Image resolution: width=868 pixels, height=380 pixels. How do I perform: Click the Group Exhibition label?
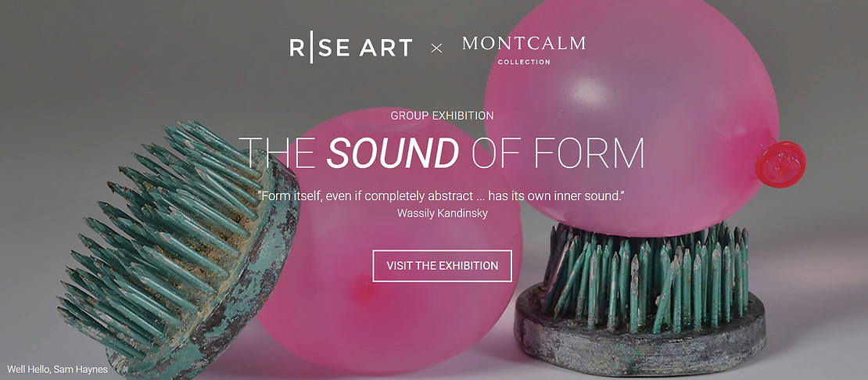coord(443,116)
